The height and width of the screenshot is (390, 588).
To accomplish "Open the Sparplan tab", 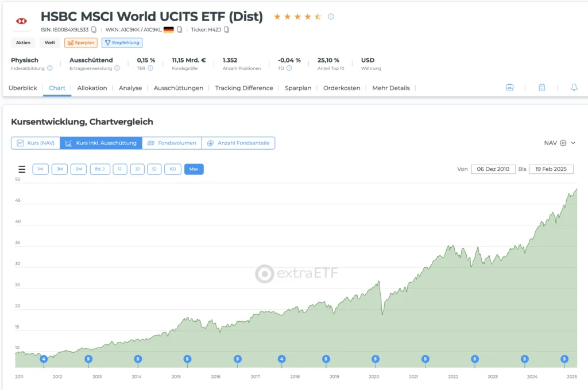I will (x=298, y=88).
